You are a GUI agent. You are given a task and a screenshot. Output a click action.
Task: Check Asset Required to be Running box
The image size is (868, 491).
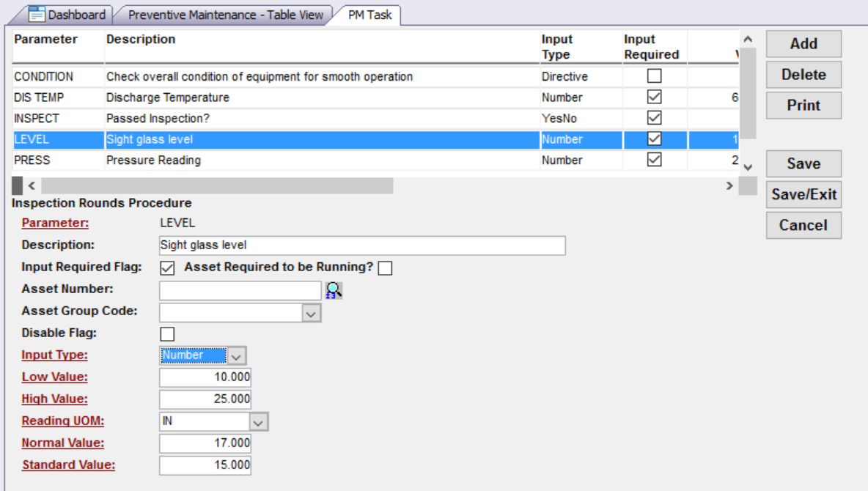point(385,268)
